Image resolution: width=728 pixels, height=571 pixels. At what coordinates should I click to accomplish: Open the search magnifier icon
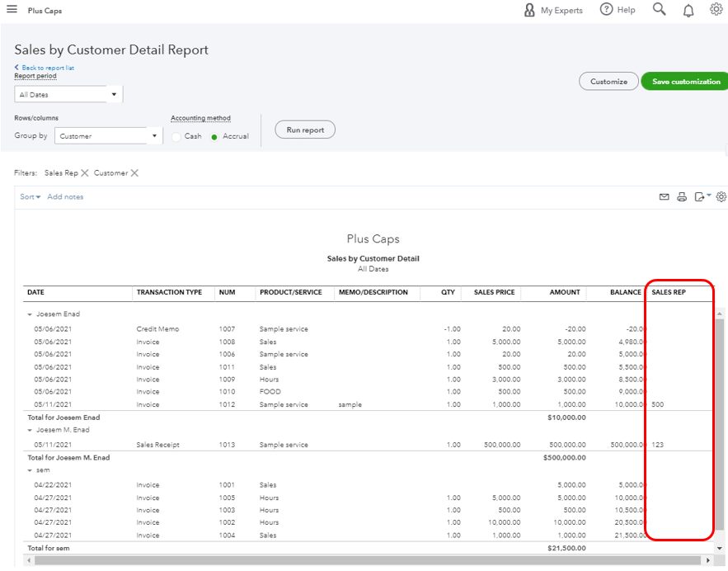pyautogui.click(x=659, y=9)
